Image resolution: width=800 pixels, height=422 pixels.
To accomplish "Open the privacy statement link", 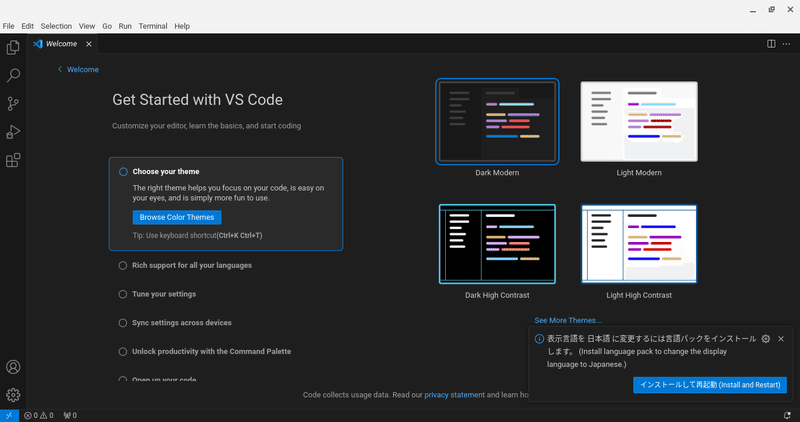I will tap(455, 395).
